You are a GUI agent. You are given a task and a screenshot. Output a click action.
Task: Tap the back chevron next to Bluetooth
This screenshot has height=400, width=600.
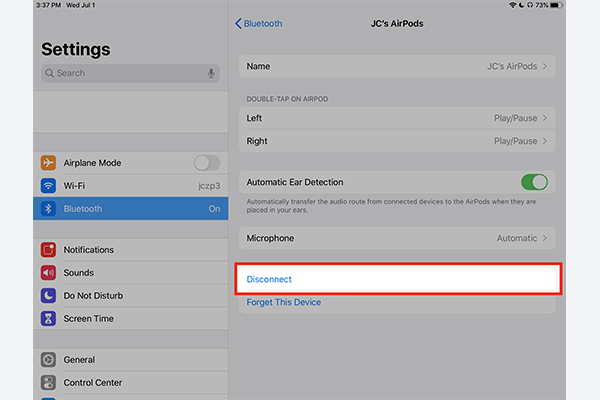[238, 23]
